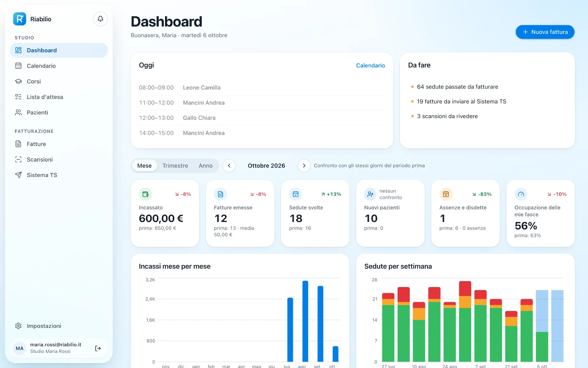Click the Sedute svolte calendar-check icon
588x368 pixels.
tap(295, 194)
